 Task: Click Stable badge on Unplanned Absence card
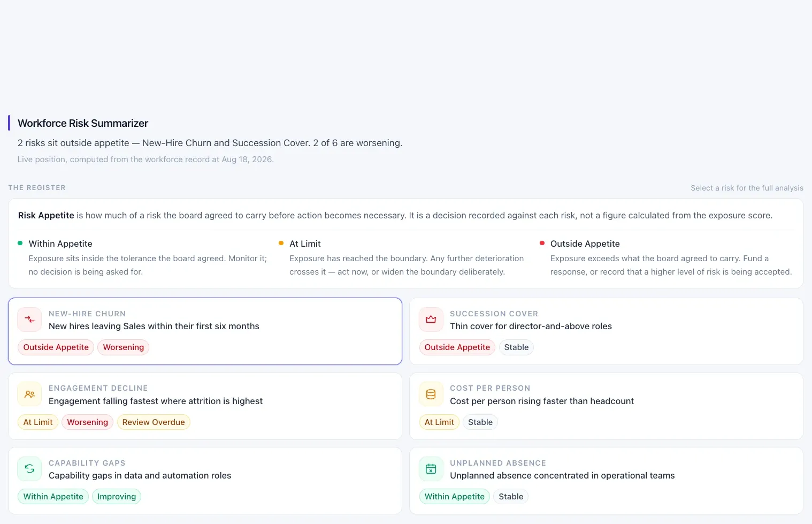511,497
